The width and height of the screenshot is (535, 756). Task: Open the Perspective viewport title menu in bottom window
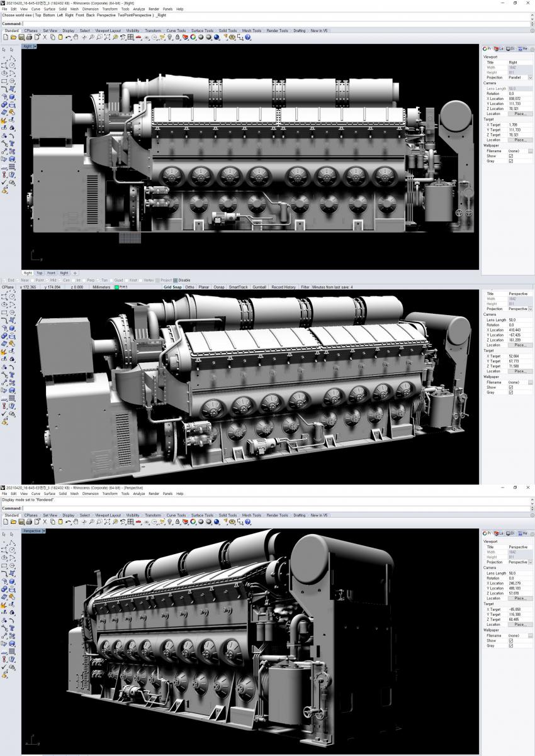point(43,531)
